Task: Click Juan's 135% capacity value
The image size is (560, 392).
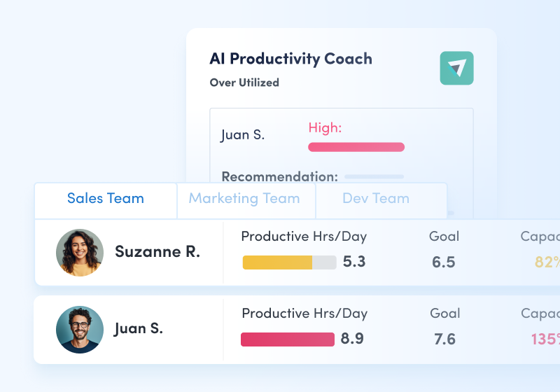Action: pos(545,339)
